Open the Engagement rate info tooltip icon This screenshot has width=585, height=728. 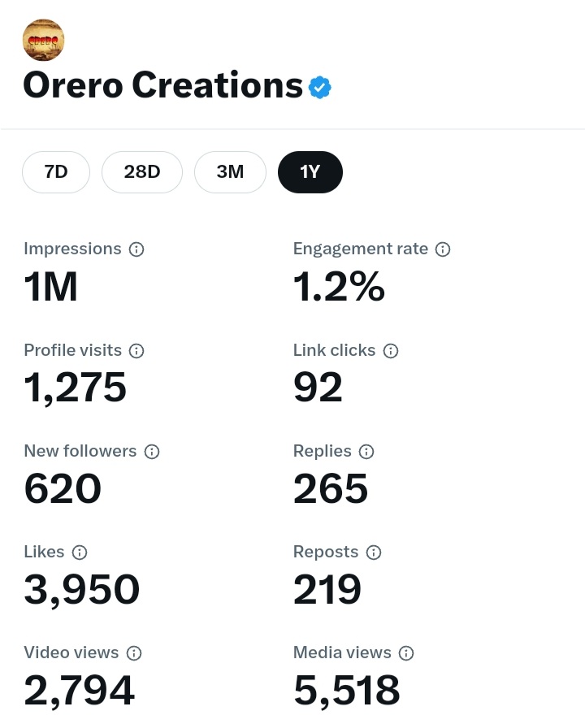pos(443,249)
